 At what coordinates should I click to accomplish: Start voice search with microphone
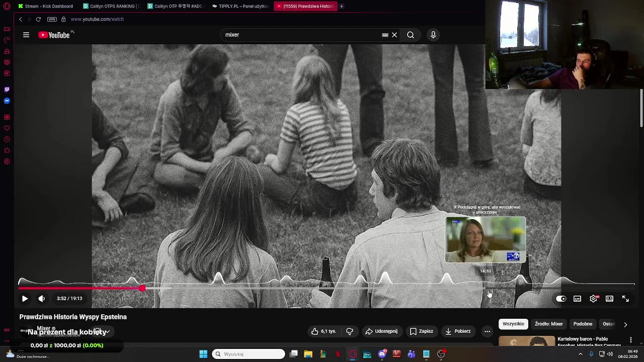click(x=433, y=35)
